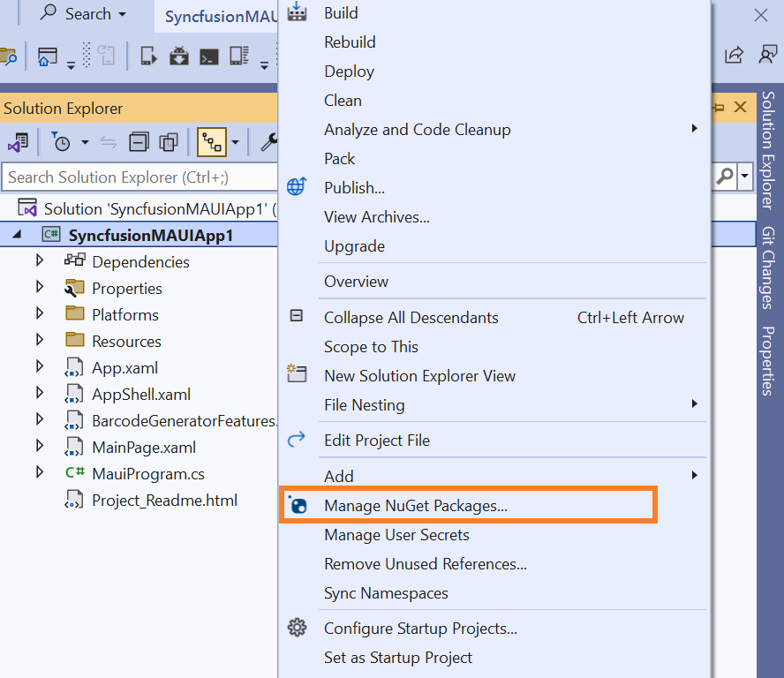This screenshot has height=678, width=784.
Task: Choose Collapse All Descendants entry
Action: 494,318
